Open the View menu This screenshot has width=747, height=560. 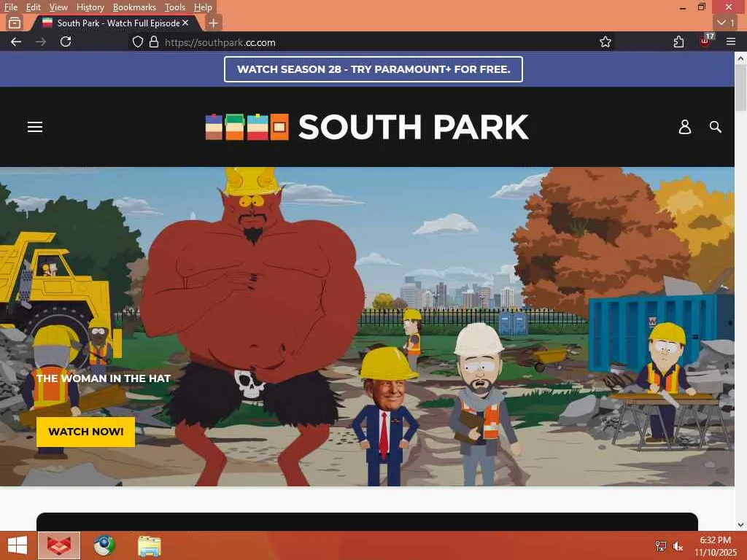(x=58, y=7)
